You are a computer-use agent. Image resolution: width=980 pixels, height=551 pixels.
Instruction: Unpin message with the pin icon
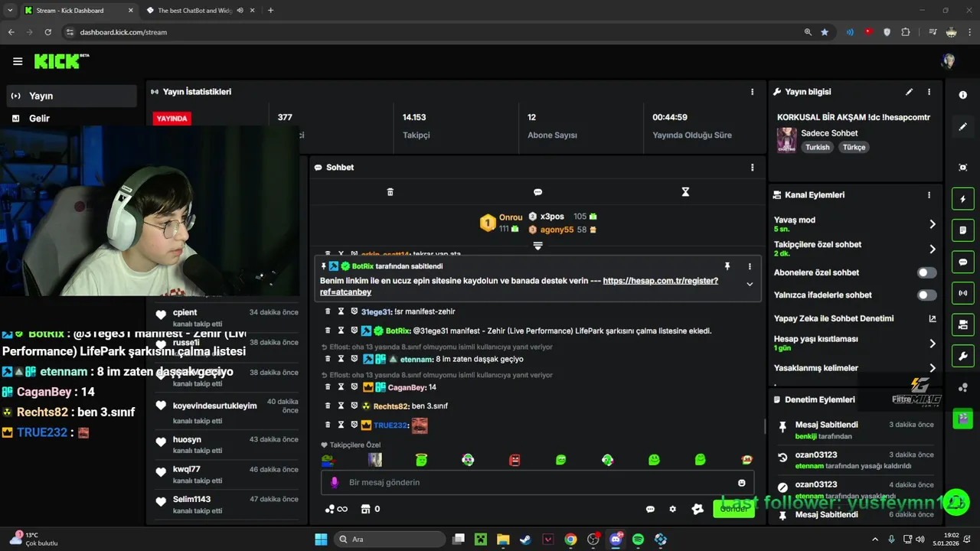(727, 266)
